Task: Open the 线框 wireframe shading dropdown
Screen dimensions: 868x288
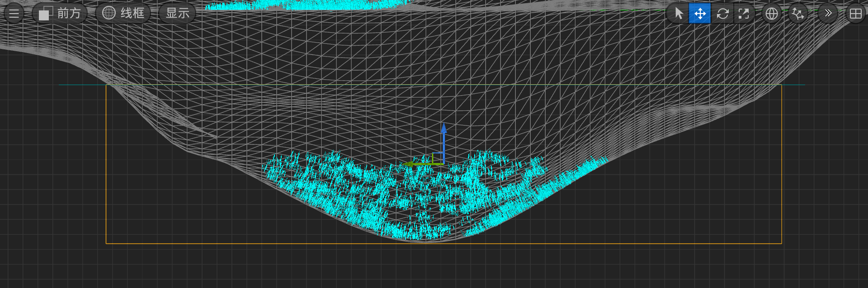Action: (x=123, y=13)
